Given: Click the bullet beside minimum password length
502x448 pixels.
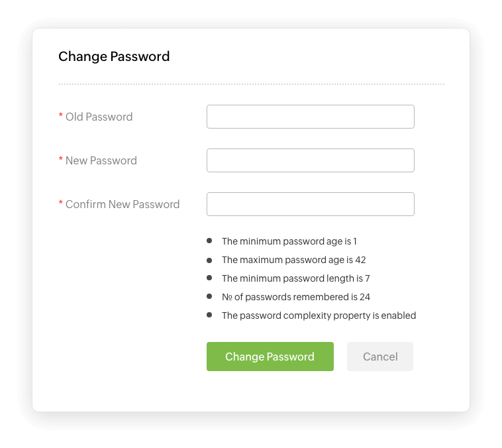Looking at the screenshot, I should click(209, 278).
